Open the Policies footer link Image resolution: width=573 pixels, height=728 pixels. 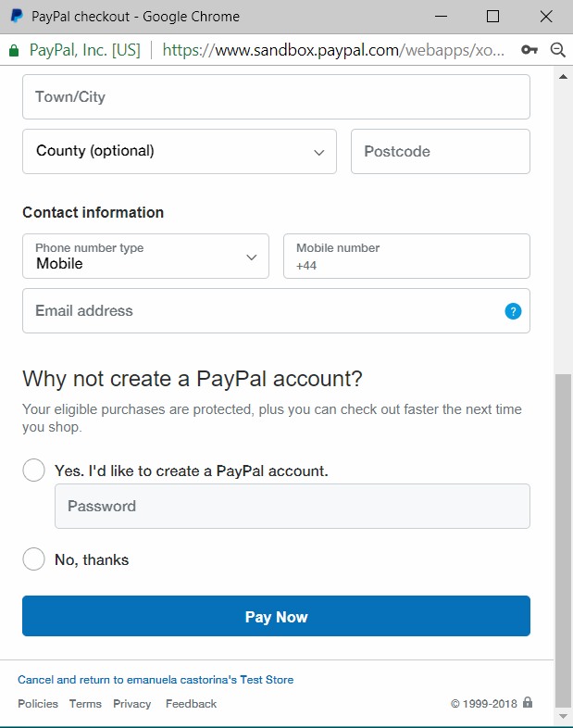click(38, 704)
